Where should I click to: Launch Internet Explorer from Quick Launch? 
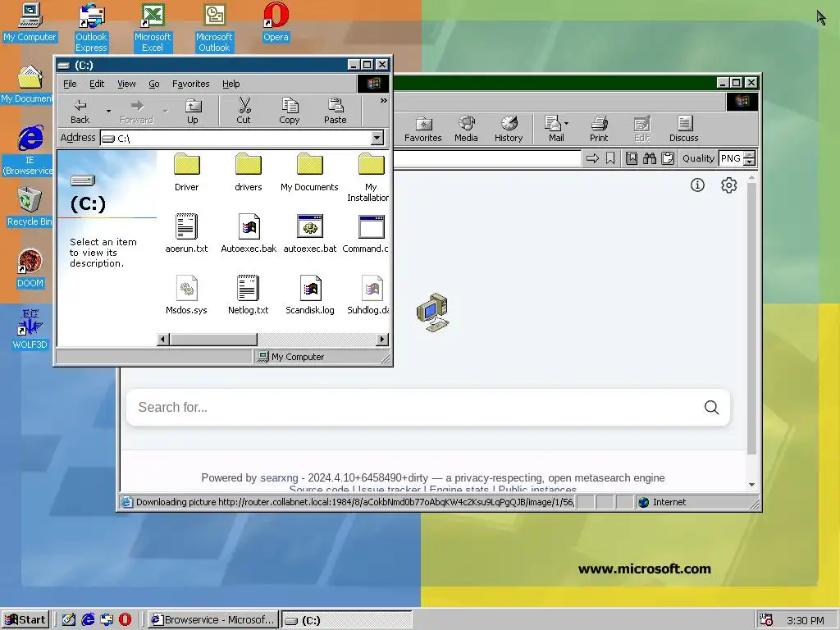point(88,620)
